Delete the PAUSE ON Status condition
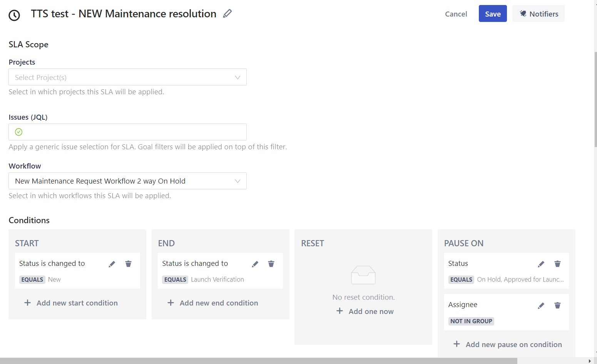 (557, 264)
